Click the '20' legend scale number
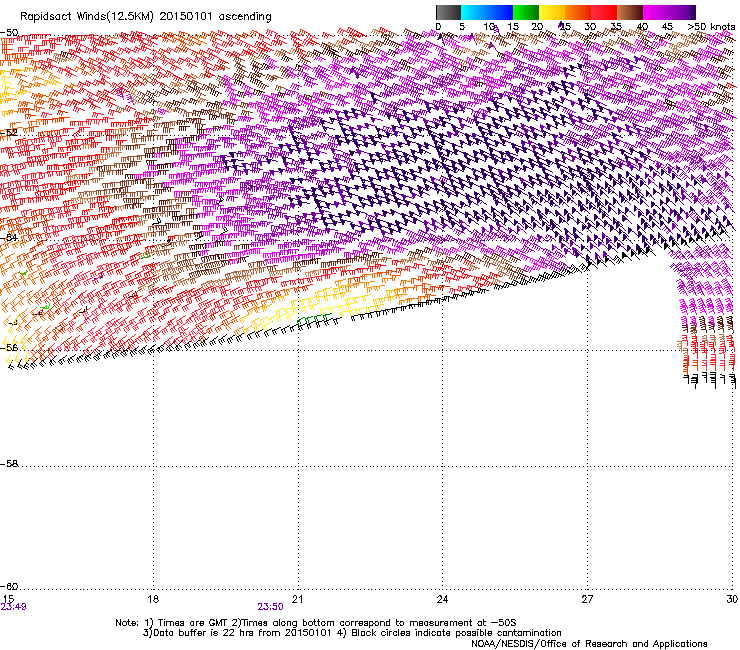Screen dimensions: 740x650 click(x=537, y=27)
